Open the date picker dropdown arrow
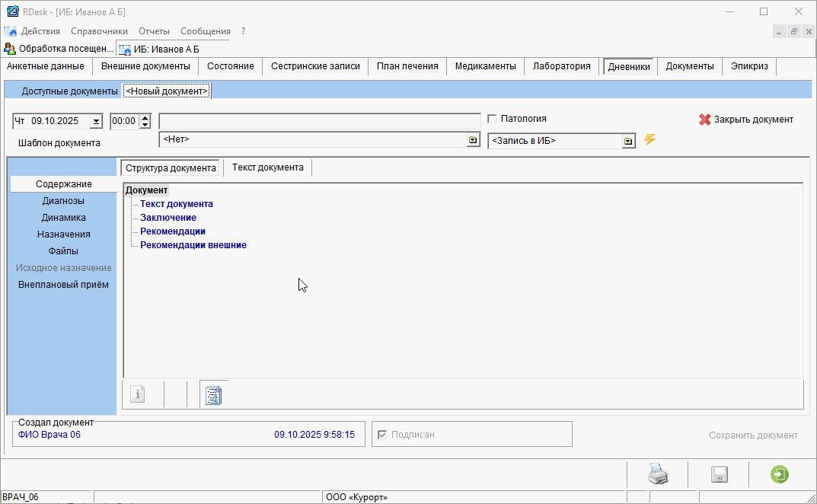The width and height of the screenshot is (817, 504). click(x=96, y=121)
